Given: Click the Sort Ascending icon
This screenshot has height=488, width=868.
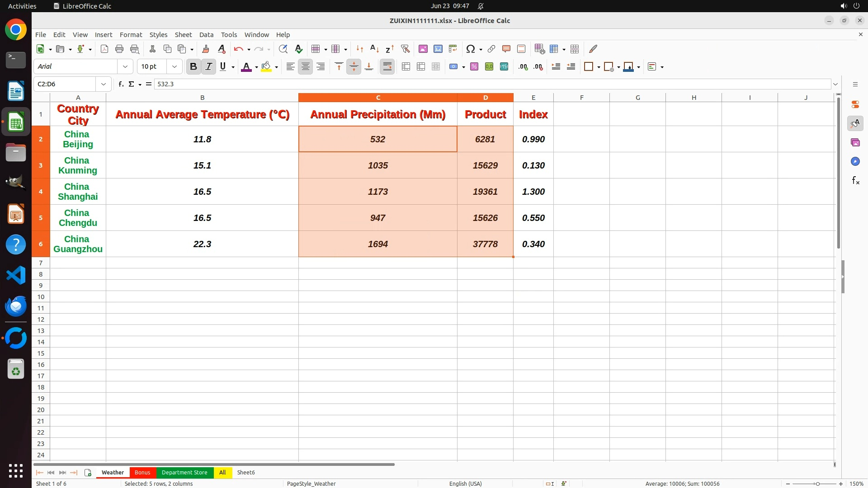Looking at the screenshot, I should [x=374, y=49].
